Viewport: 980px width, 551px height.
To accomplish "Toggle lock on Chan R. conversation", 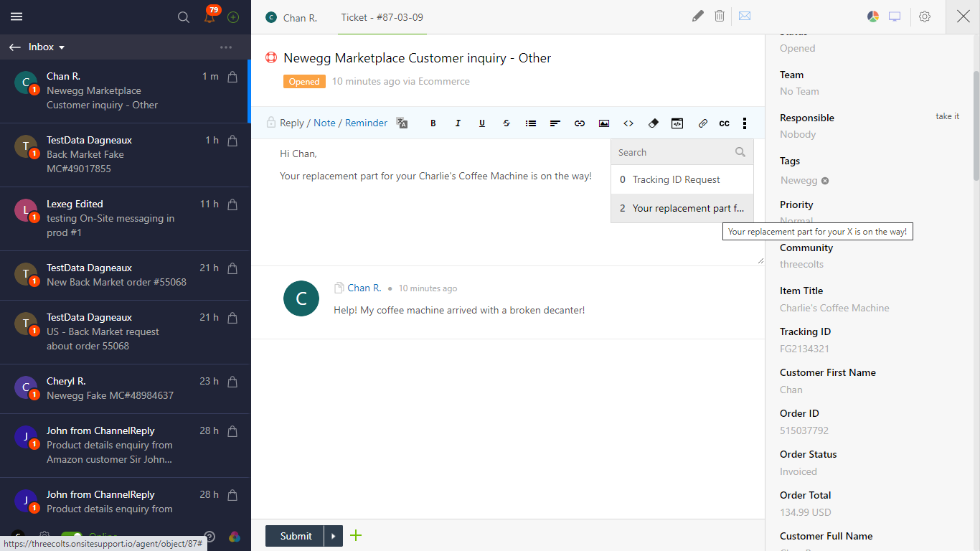I will point(232,77).
